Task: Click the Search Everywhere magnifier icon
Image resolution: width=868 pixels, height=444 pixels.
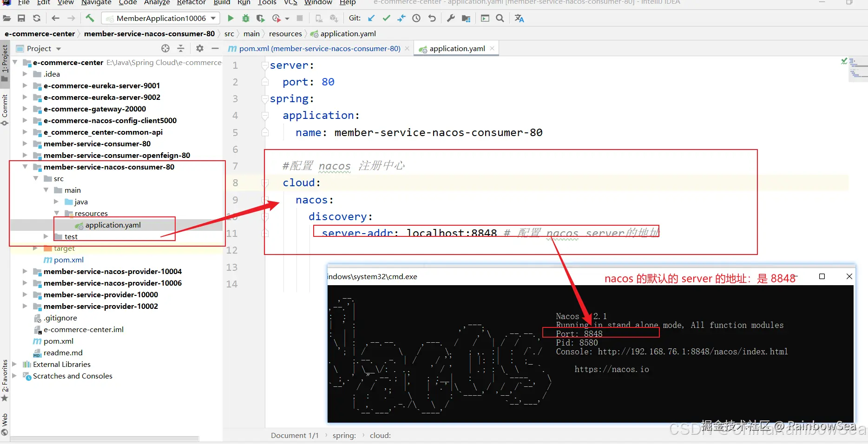Action: coord(500,18)
